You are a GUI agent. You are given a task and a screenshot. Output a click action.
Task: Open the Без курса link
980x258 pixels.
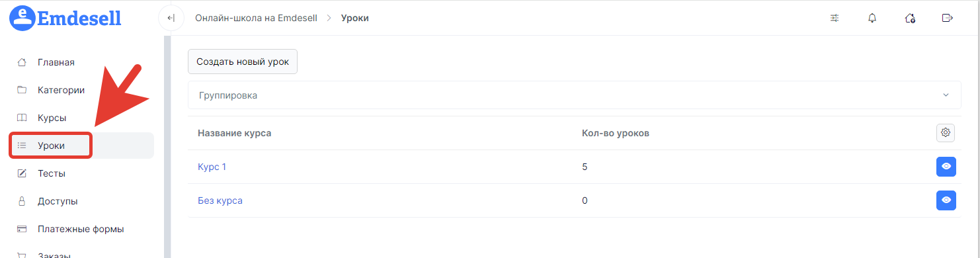click(220, 200)
